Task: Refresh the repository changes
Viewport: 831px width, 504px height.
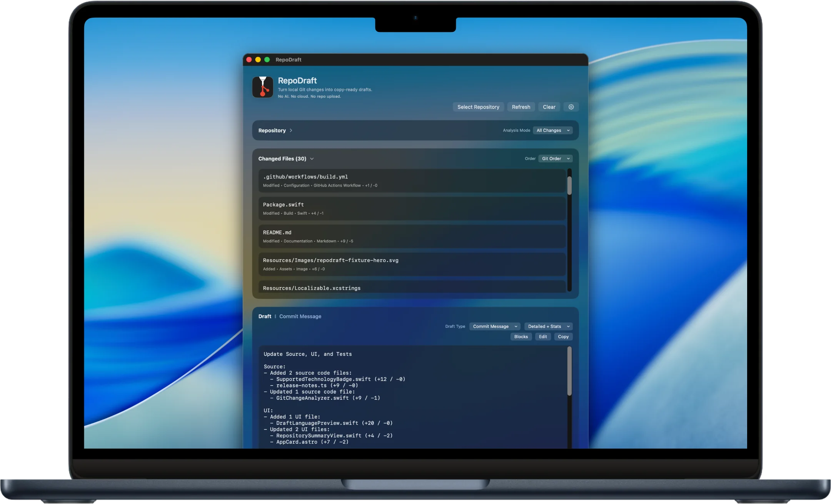Action: (521, 107)
